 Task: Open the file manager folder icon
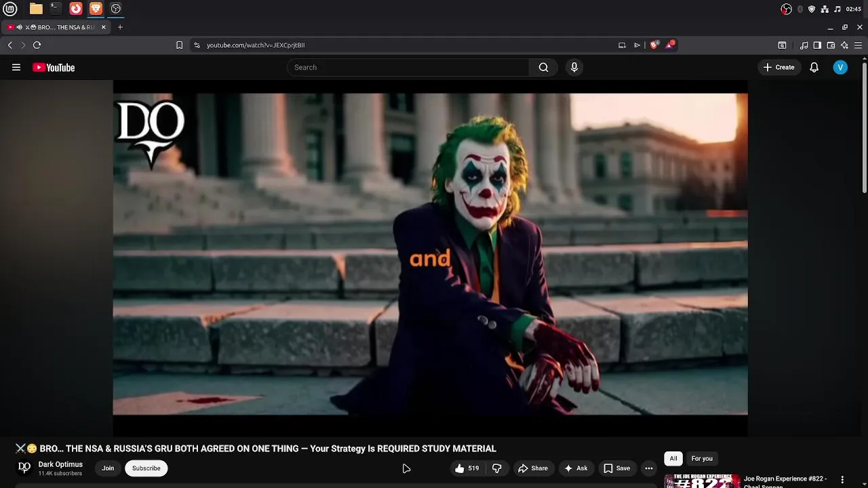36,9
